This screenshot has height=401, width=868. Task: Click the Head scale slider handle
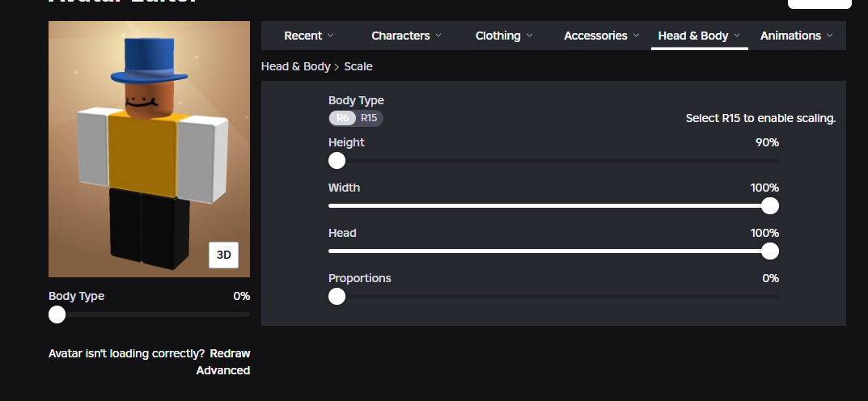pos(770,251)
